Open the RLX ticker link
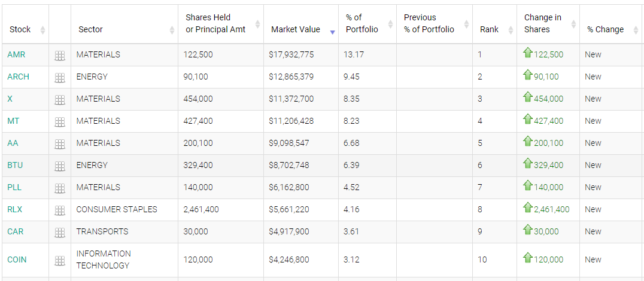Screen dimensions: 644x281 point(15,209)
